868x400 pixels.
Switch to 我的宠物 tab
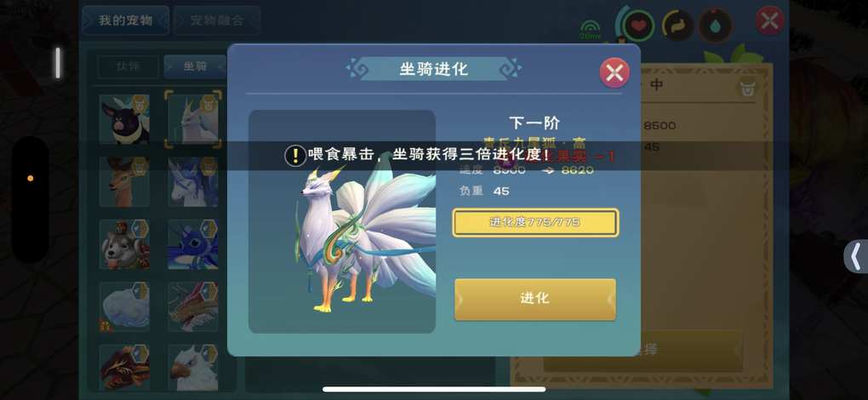point(126,20)
